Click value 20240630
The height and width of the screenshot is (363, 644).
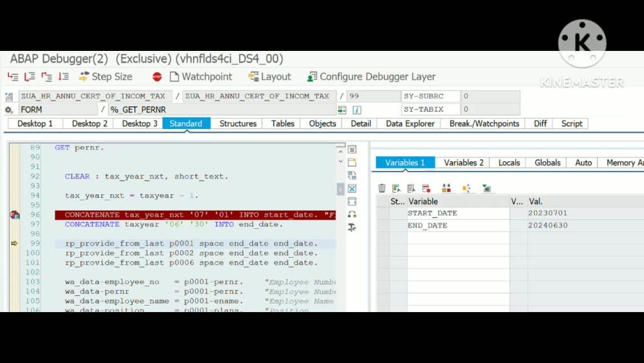[548, 225]
